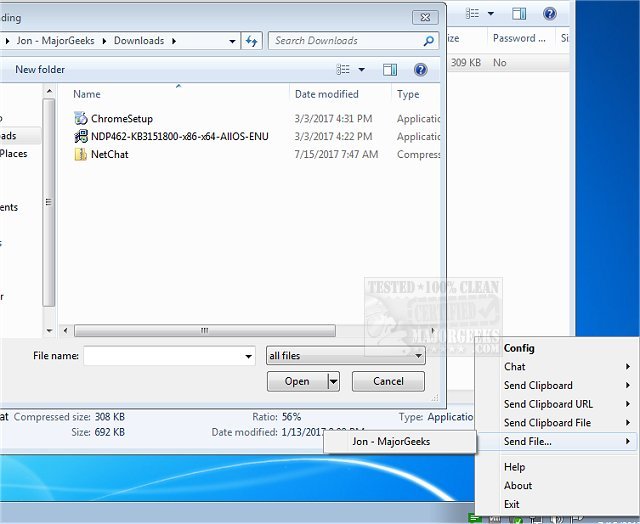Click the file list scroll left arrow
The image size is (640, 524).
(x=66, y=331)
